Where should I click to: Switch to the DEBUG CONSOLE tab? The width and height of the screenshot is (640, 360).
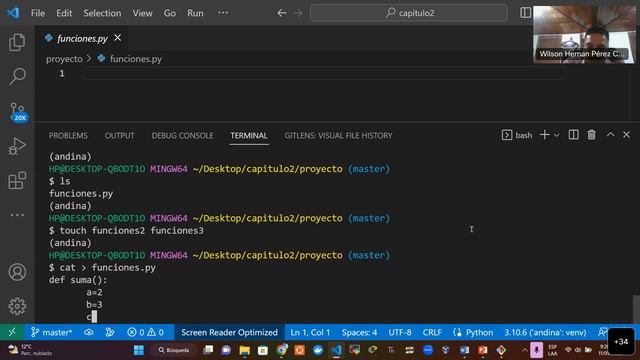click(x=182, y=136)
